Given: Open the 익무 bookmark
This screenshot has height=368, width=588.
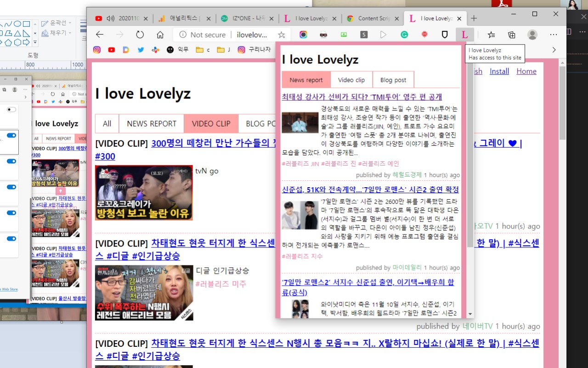Looking at the screenshot, I should click(x=177, y=50).
